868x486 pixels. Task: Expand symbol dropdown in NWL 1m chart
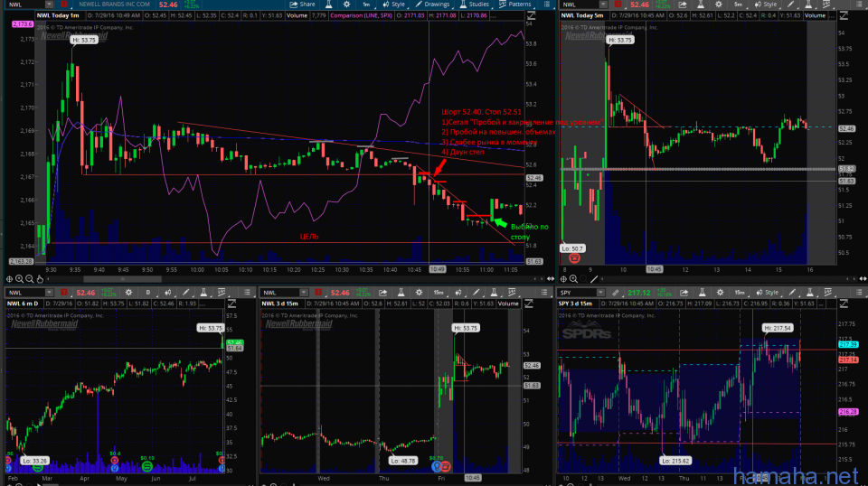[49, 5]
